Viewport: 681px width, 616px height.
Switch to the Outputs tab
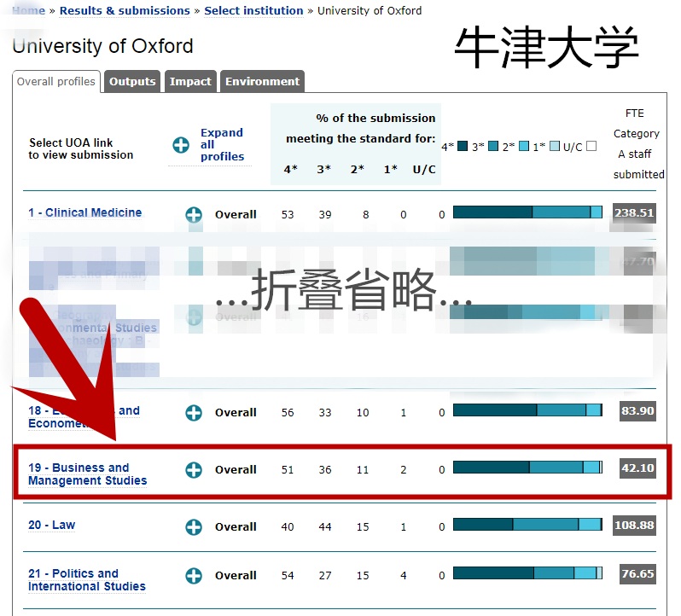coord(132,82)
